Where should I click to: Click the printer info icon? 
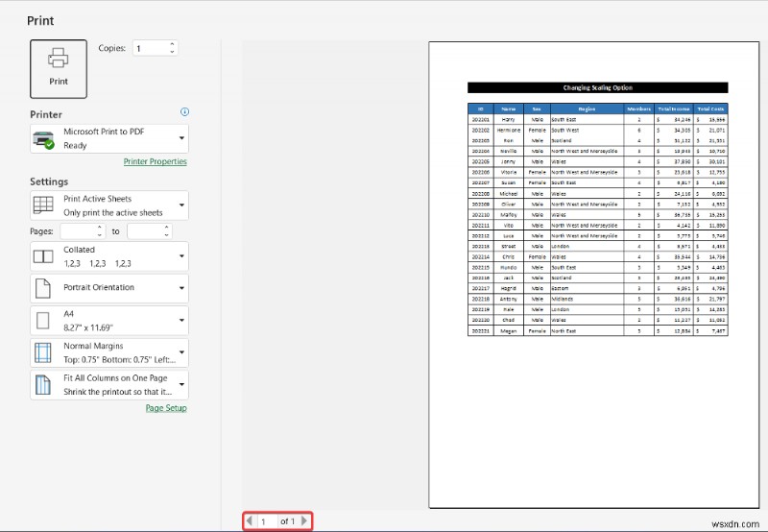[x=184, y=111]
